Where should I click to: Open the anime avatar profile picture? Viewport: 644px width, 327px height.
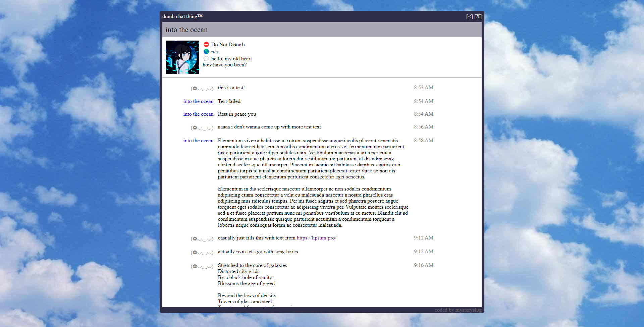point(182,57)
